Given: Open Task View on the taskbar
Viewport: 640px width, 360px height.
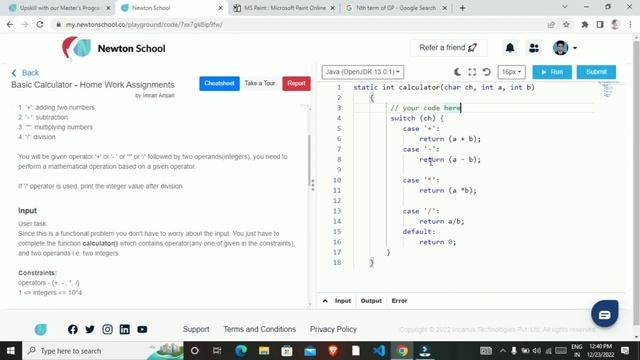Looking at the screenshot, I should point(217,351).
